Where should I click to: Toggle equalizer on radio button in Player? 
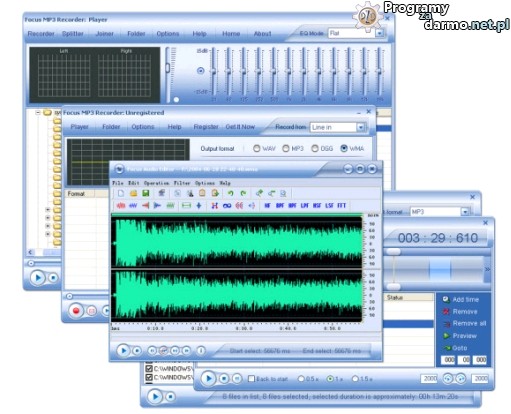(200, 71)
